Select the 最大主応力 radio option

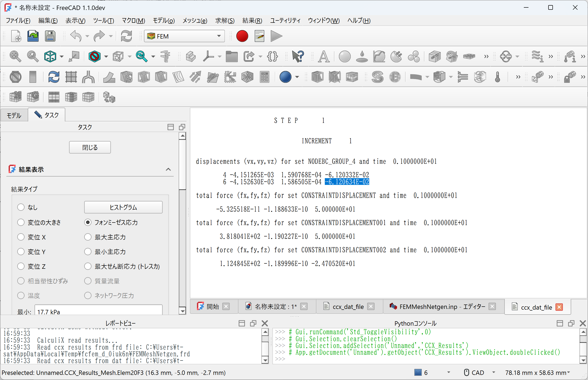point(88,237)
